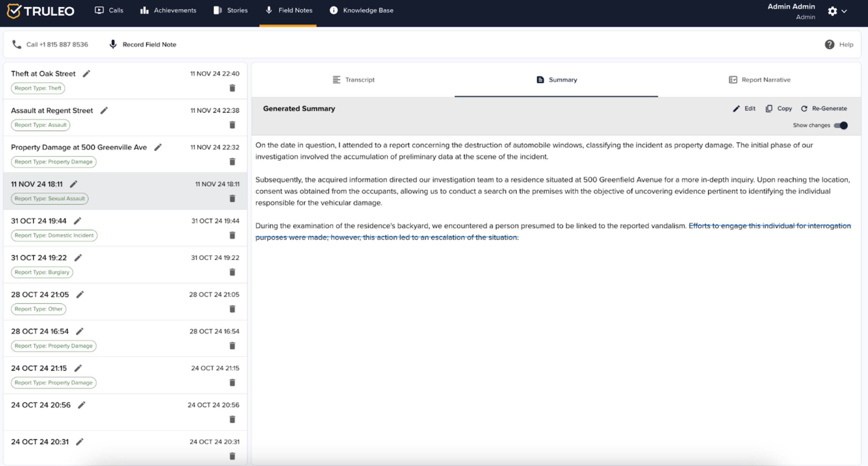Open Property Damage at 500 Greenville Ave note
This screenshot has width=868, height=466.
125,154
